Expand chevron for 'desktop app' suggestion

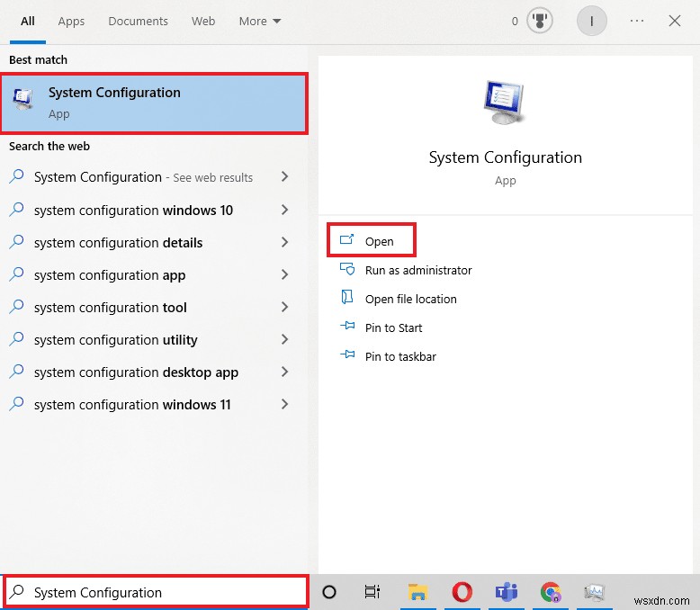(285, 372)
